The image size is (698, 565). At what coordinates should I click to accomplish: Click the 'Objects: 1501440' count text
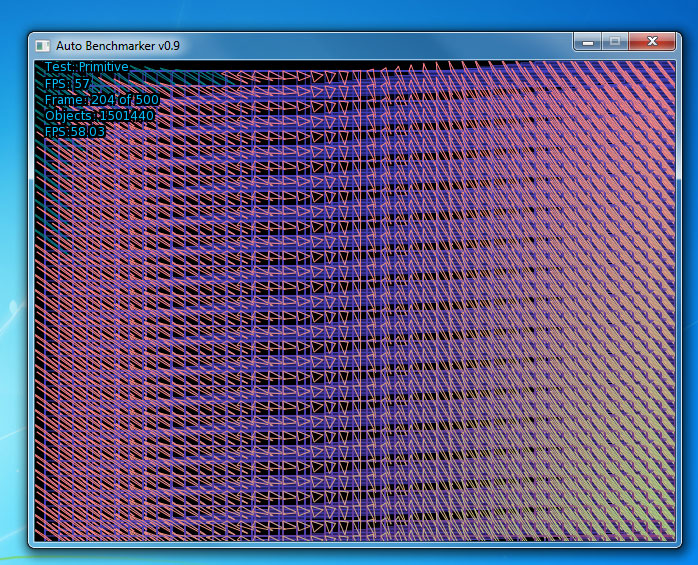click(x=99, y=115)
